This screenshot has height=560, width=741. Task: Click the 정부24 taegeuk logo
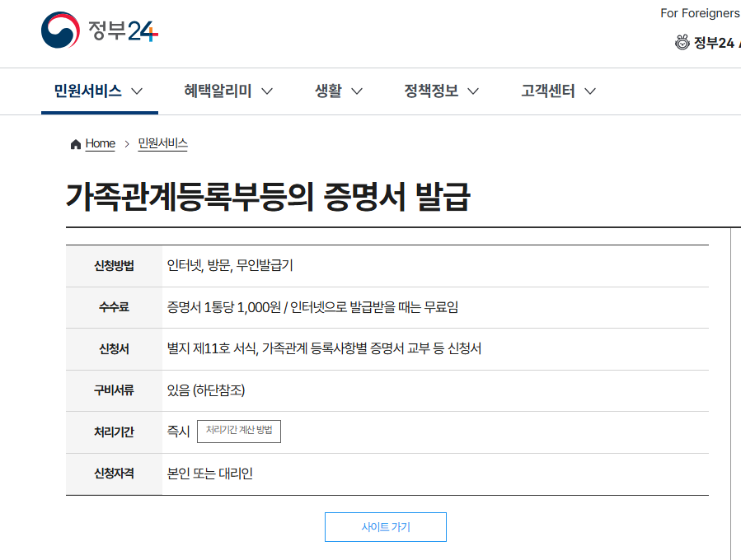point(59,30)
